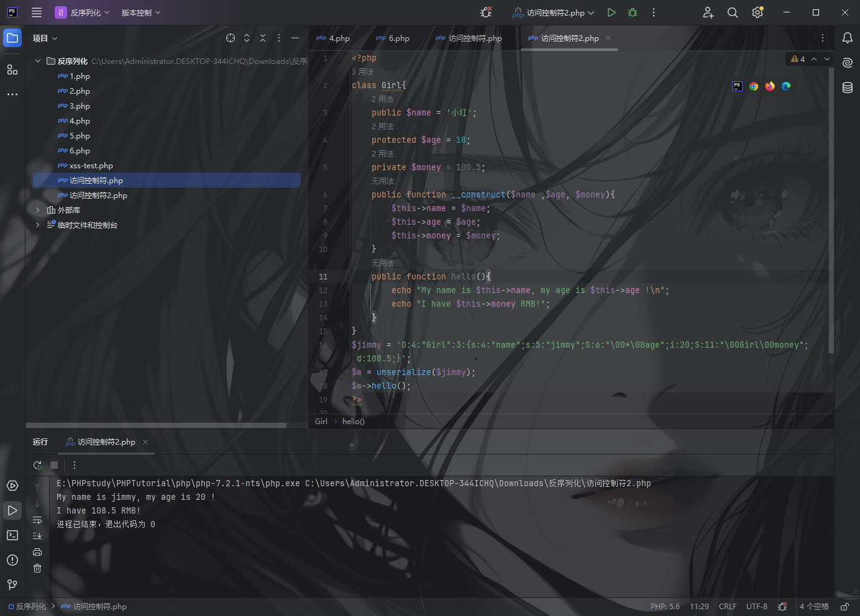
Task: Open the Notifications bell
Action: coord(848,38)
